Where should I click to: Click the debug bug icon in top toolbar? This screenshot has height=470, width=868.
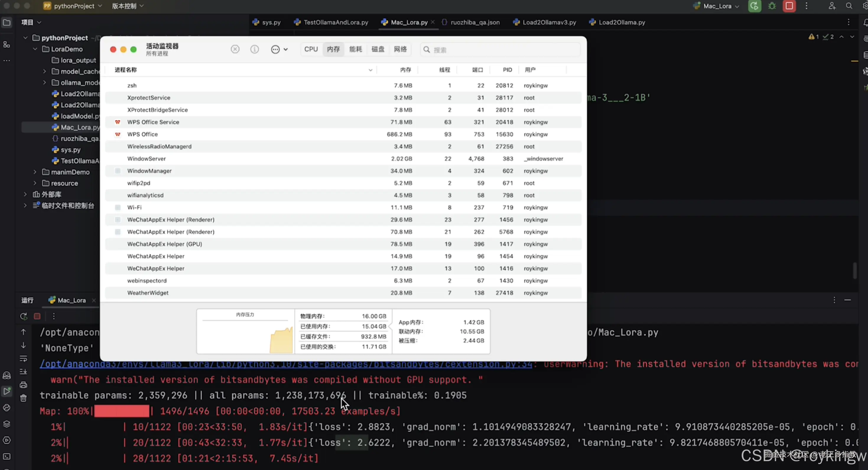tap(772, 6)
